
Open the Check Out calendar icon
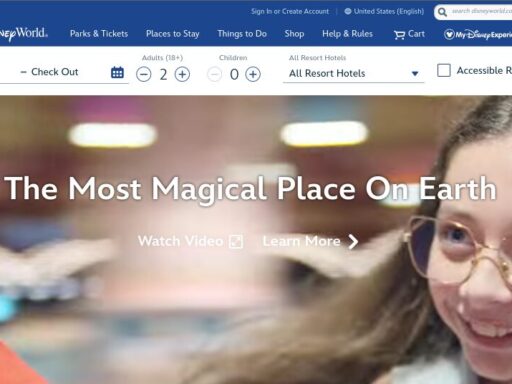(x=117, y=72)
